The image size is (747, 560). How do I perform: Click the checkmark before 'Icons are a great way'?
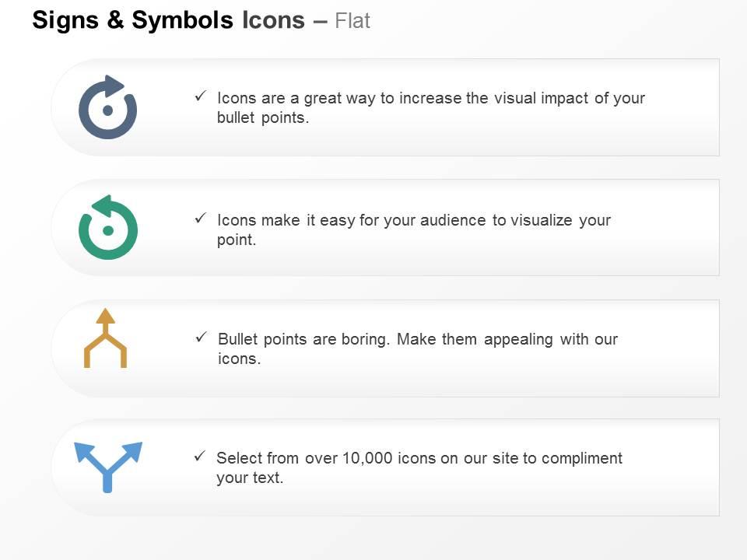pyautogui.click(x=201, y=96)
